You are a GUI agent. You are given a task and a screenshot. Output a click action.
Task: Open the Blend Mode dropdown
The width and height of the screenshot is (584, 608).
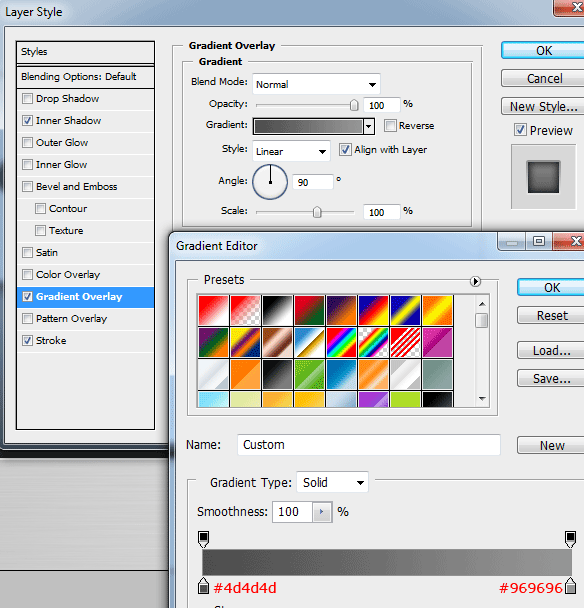pyautogui.click(x=316, y=84)
